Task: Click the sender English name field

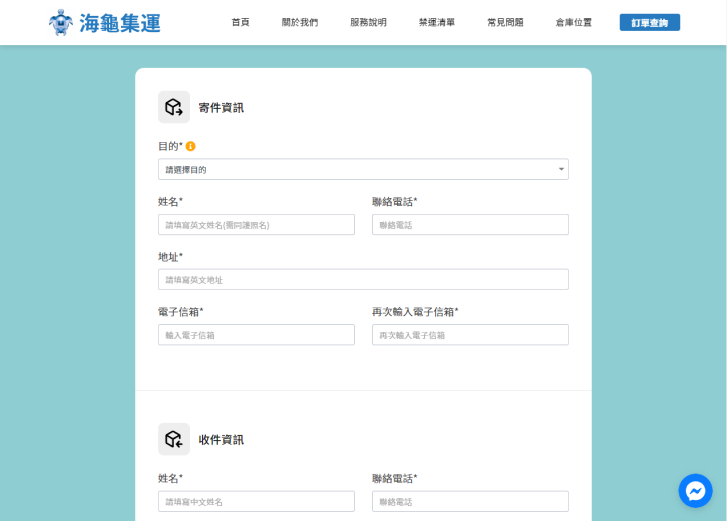Action: click(256, 225)
